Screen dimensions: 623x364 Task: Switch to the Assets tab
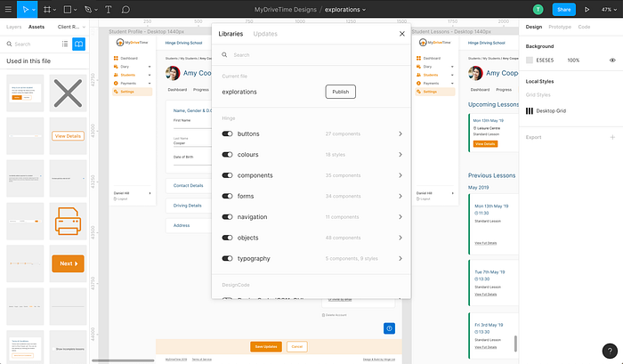[x=36, y=27]
